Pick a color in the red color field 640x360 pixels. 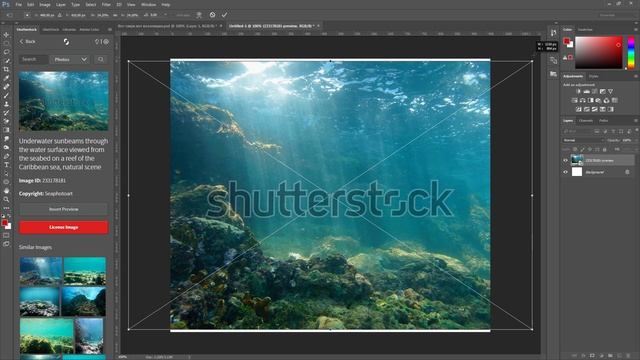[599, 52]
